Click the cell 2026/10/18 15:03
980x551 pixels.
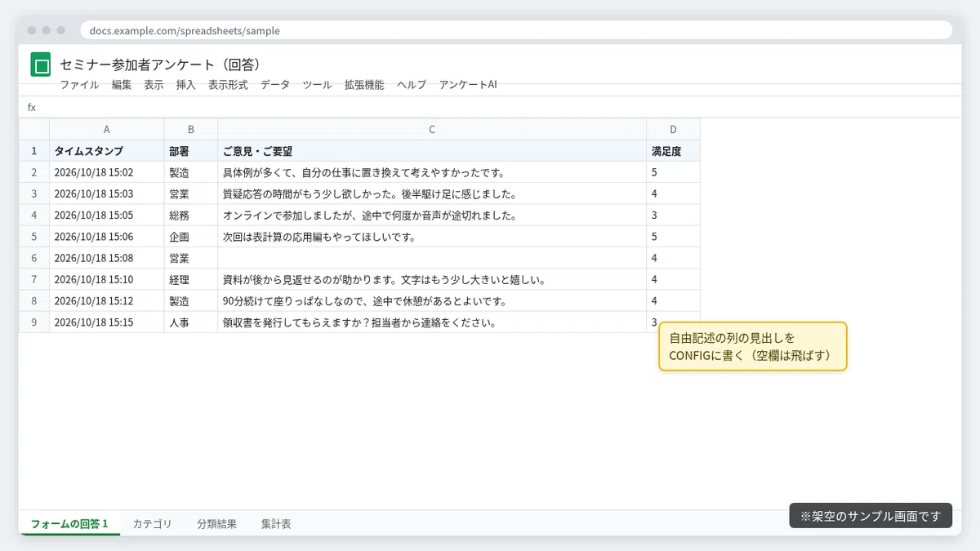107,193
